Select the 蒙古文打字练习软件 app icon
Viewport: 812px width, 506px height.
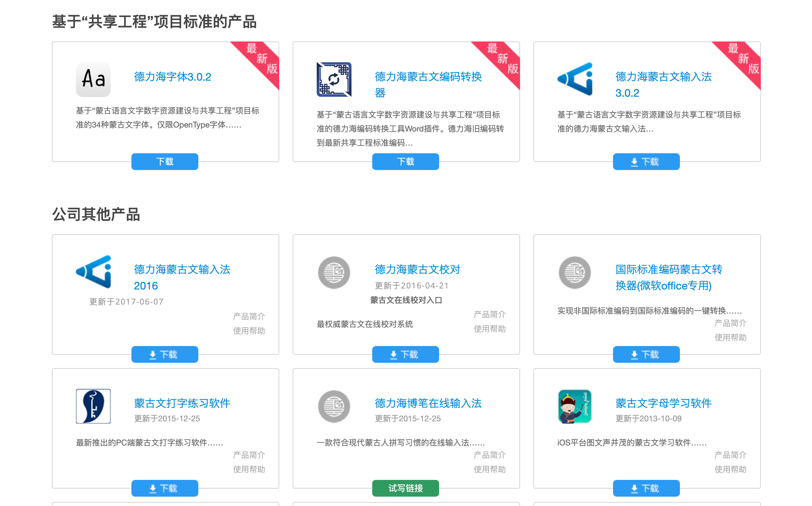click(93, 407)
